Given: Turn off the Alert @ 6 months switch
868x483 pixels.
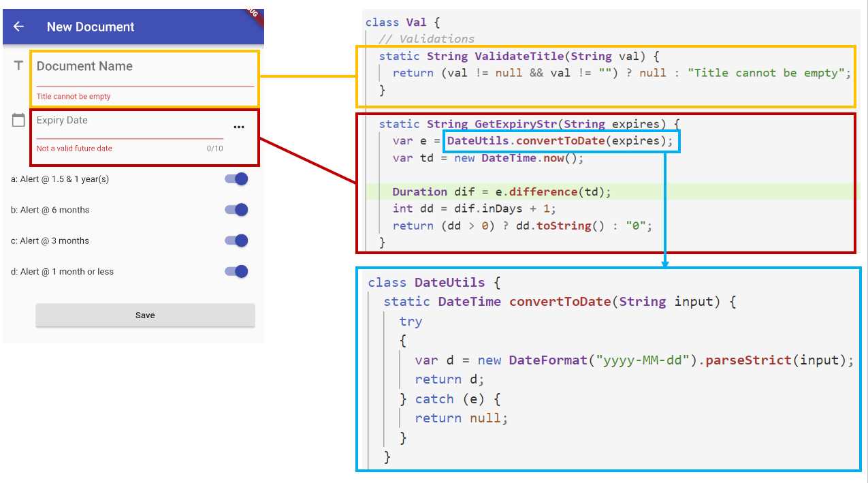Looking at the screenshot, I should (235, 209).
